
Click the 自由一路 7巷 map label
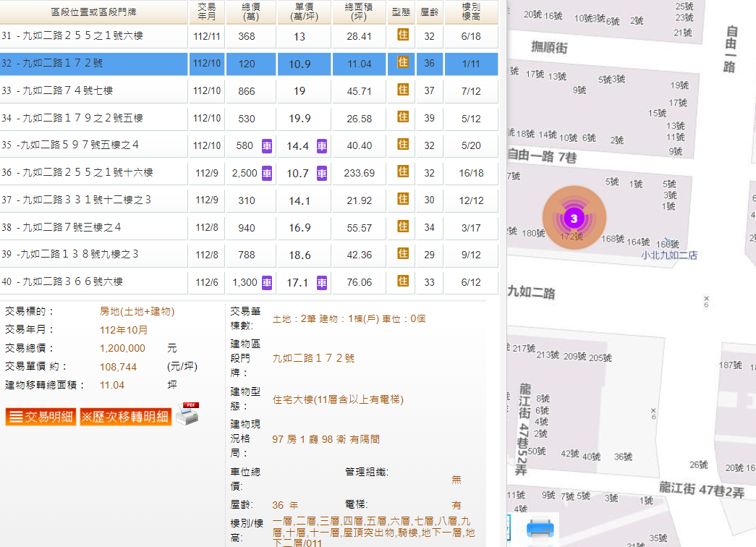542,156
